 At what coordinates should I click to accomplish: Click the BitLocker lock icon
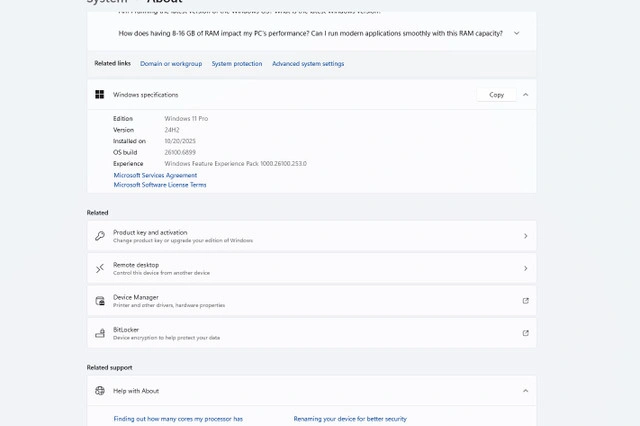100,333
